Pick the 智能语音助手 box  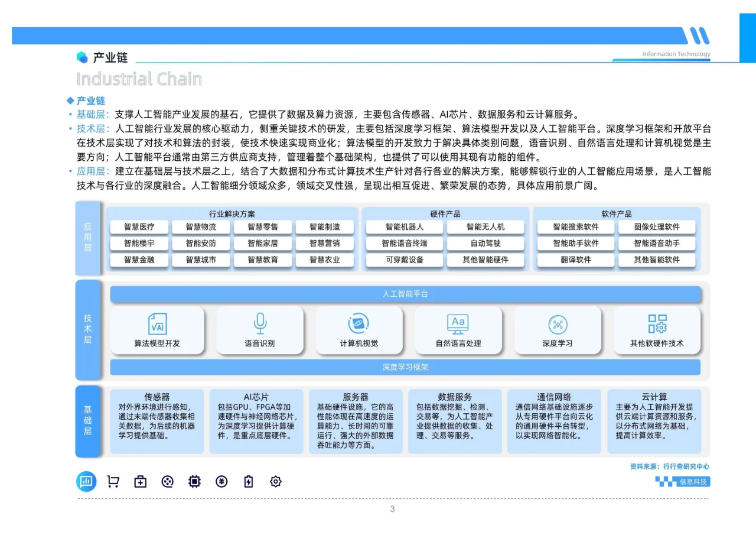[x=657, y=244]
